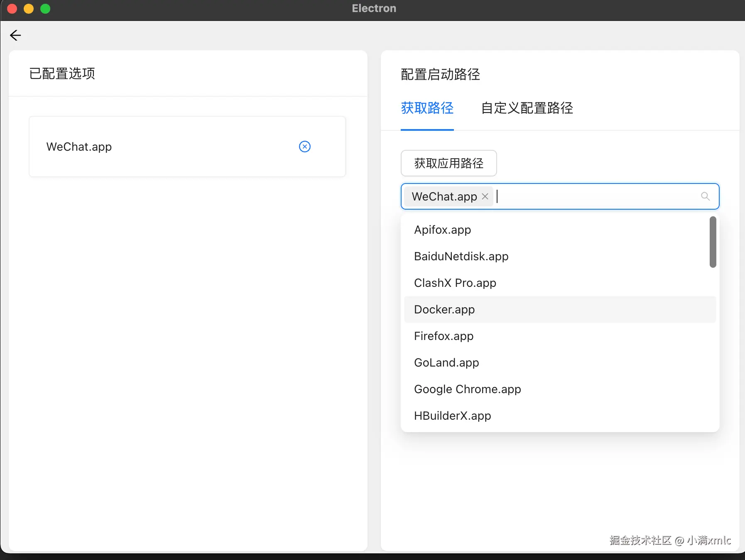
Task: Select Apifox.app from the dropdown list
Action: tap(560, 230)
